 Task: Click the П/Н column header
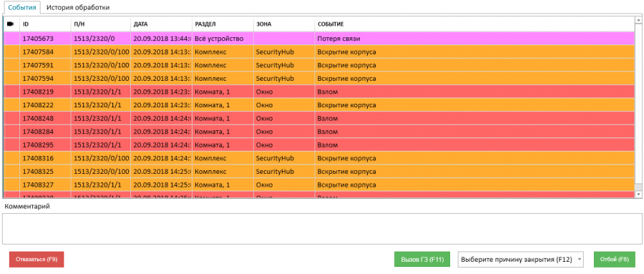pyautogui.click(x=101, y=24)
